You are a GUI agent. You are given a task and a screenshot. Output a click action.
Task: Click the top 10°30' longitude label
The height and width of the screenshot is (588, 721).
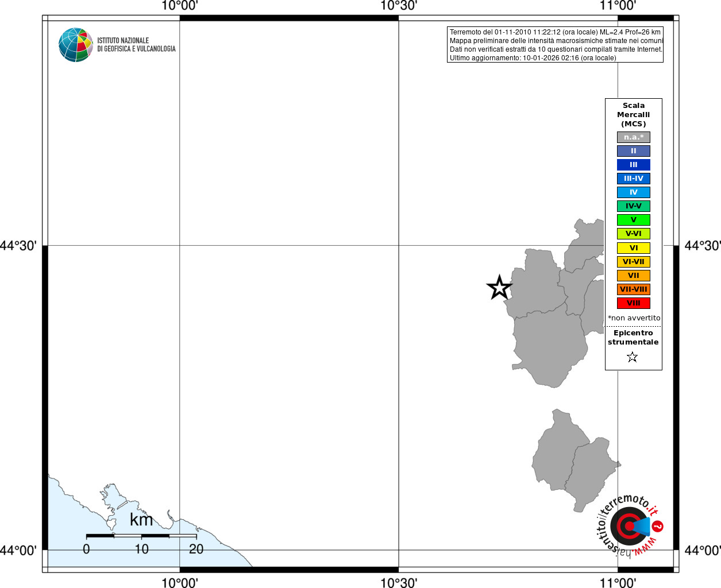399,6
